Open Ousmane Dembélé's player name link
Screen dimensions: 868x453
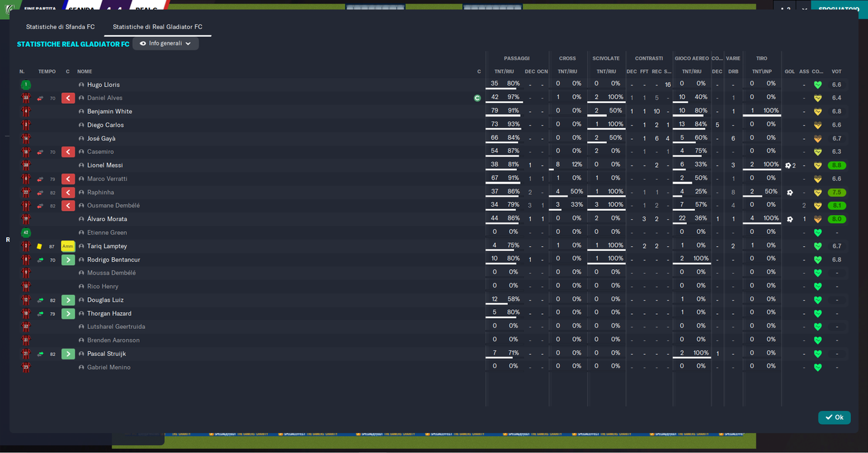point(113,205)
